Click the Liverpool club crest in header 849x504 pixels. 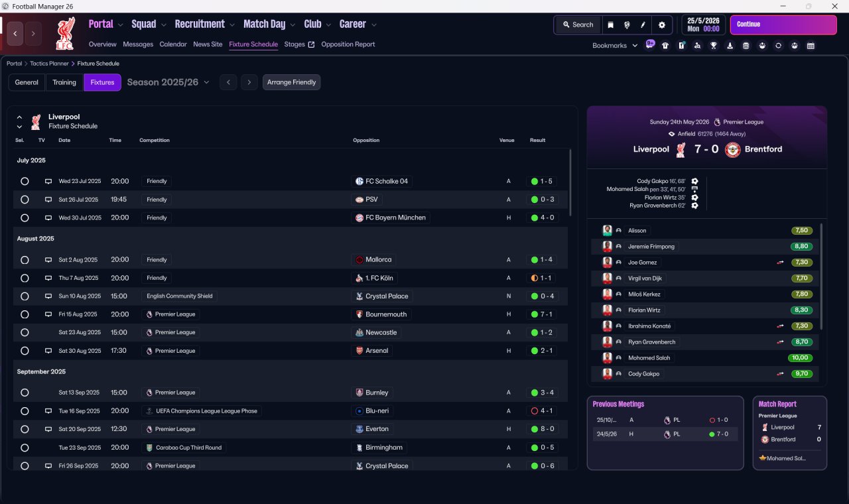[65, 33]
